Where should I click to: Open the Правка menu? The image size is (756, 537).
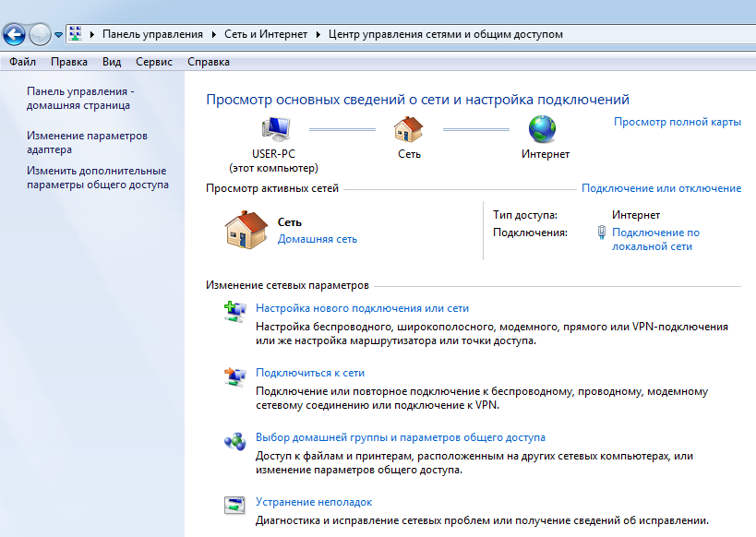(69, 62)
